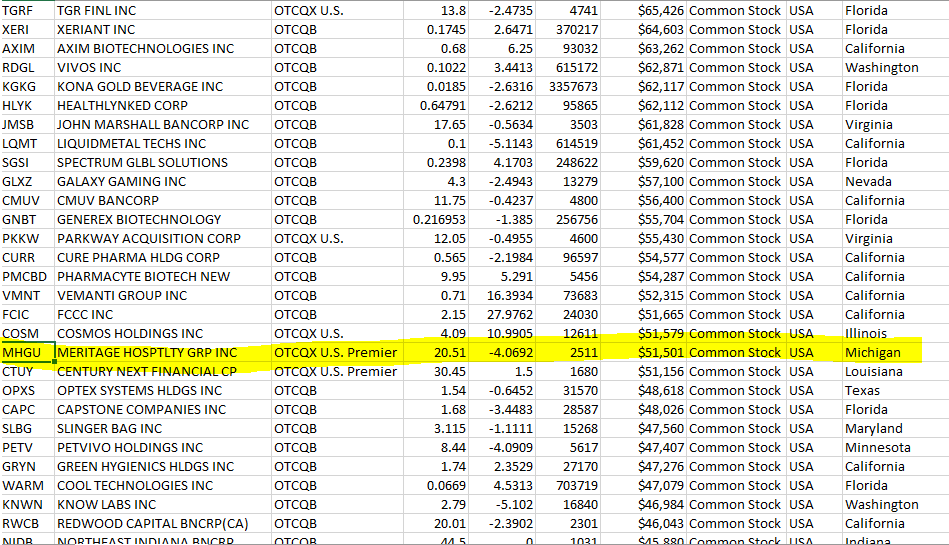Click TGR FINL INC company name

tap(163, 10)
